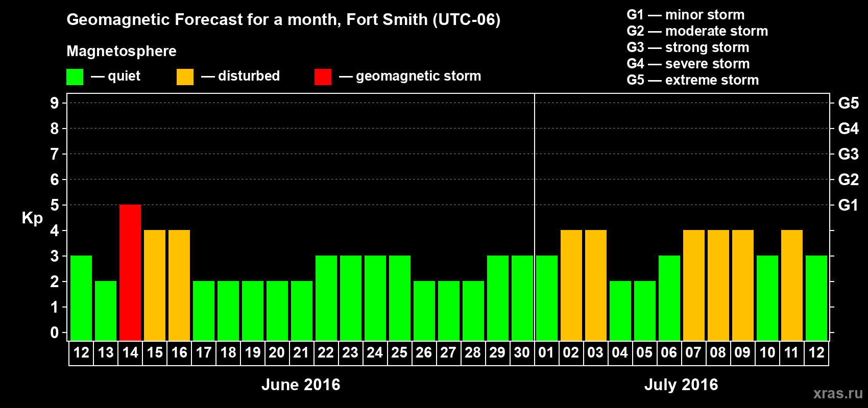868x408 pixels.
Task: Click the 'G3 — strong storm' legend text
Action: (688, 47)
